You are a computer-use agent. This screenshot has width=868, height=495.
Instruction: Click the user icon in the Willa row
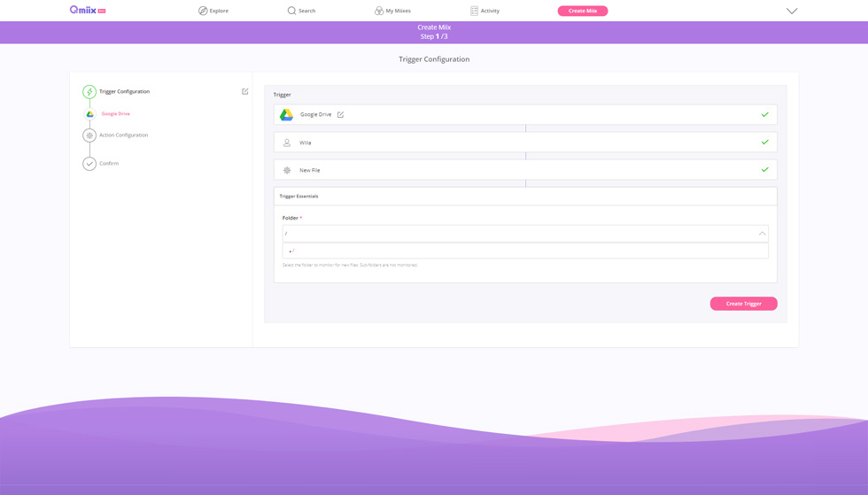[287, 143]
